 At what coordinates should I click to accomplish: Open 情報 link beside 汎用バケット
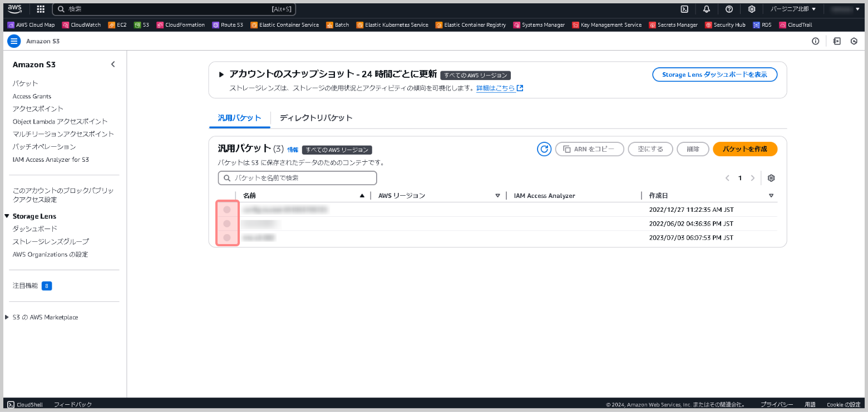click(x=293, y=150)
